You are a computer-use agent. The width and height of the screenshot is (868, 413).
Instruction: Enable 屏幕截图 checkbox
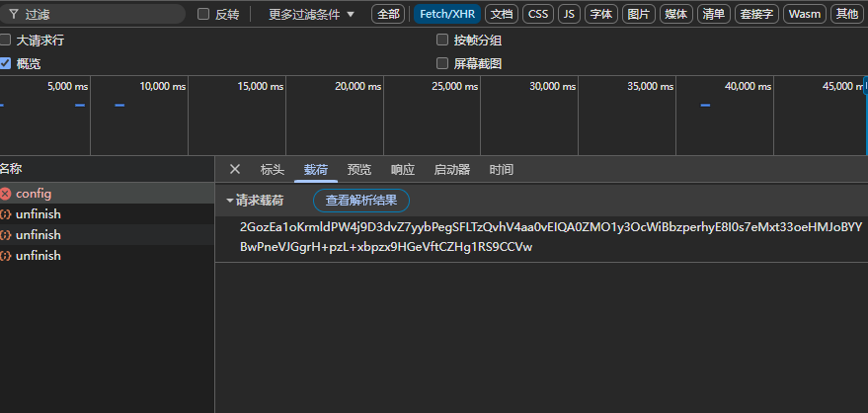(442, 63)
